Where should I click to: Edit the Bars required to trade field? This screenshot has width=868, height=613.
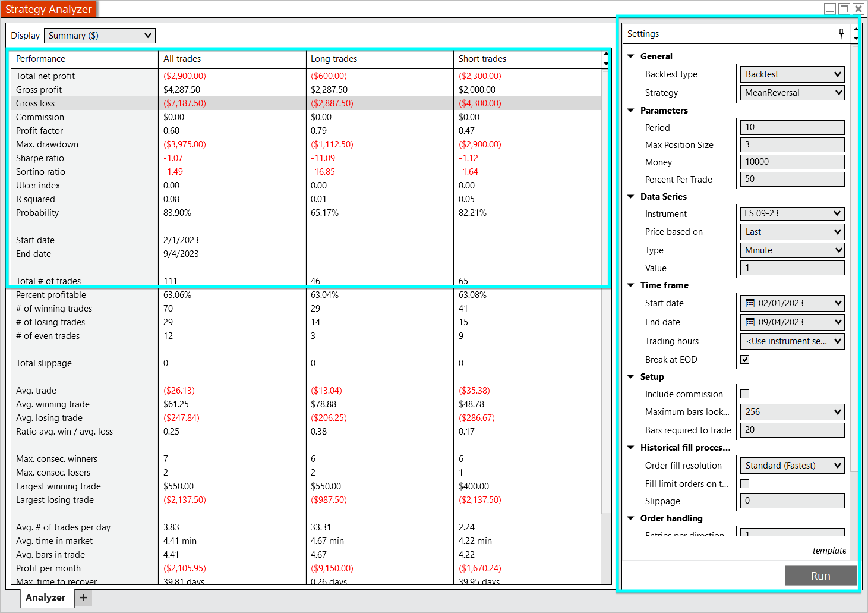coord(793,430)
